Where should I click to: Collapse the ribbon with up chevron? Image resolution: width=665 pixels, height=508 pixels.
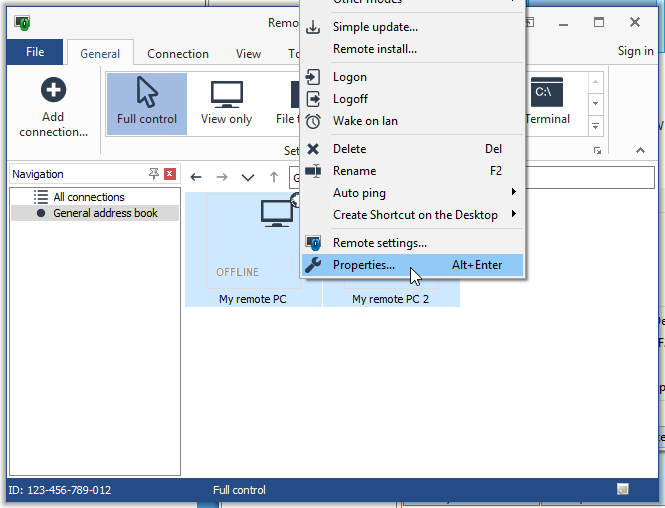[x=640, y=151]
